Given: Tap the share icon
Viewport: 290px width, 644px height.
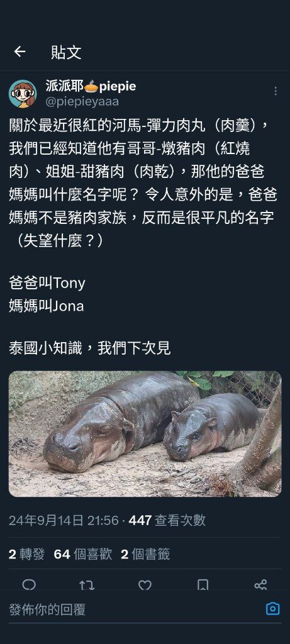Looking at the screenshot, I should click(260, 585).
